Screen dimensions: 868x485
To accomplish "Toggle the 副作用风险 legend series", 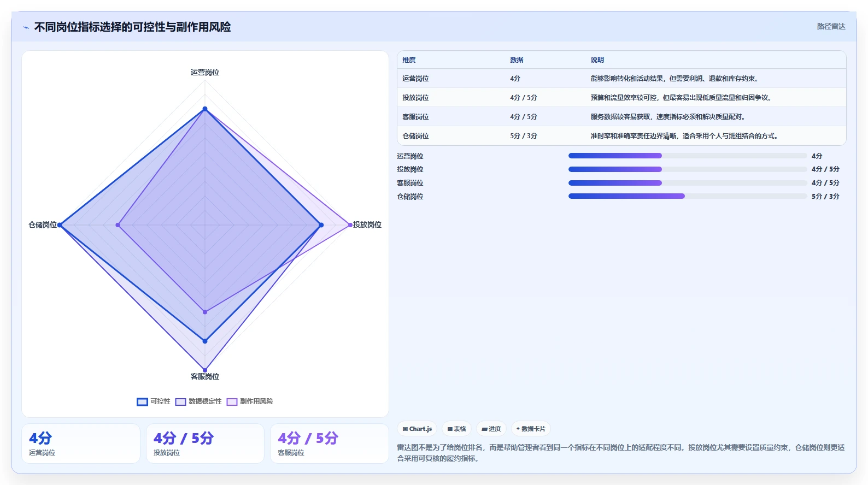I will click(250, 401).
